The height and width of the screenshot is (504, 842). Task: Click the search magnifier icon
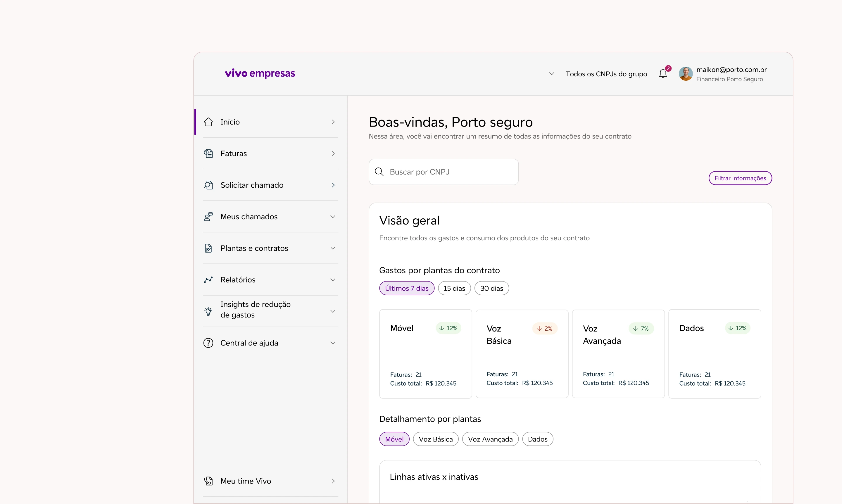[379, 172]
